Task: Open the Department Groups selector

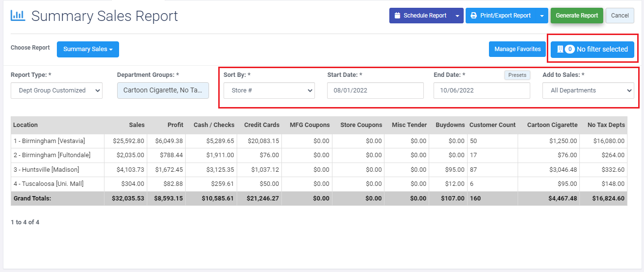Action: point(163,91)
